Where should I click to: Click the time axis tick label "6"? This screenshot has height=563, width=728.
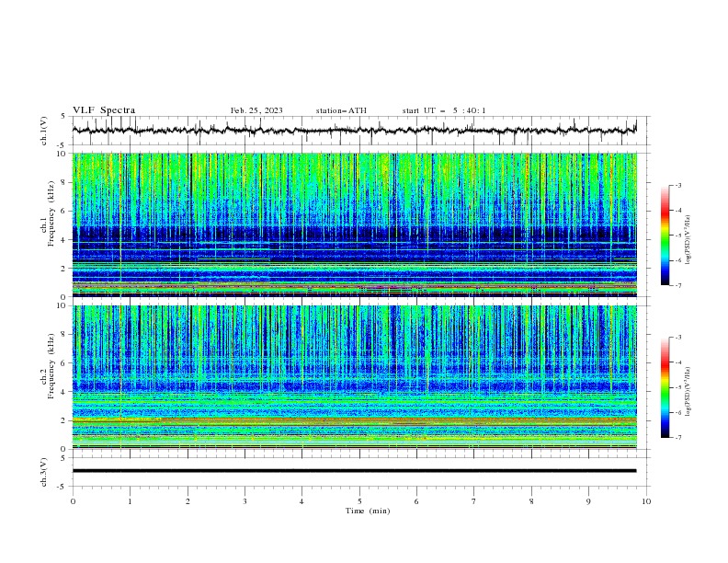tap(416, 501)
